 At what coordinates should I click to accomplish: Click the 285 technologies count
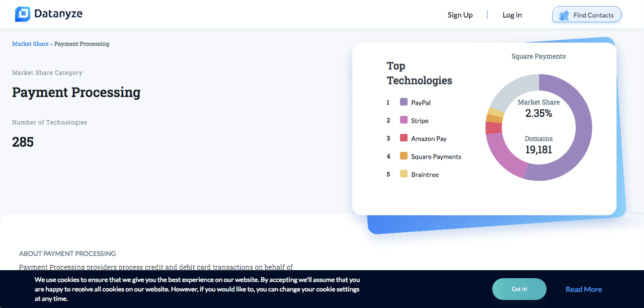[x=23, y=142]
